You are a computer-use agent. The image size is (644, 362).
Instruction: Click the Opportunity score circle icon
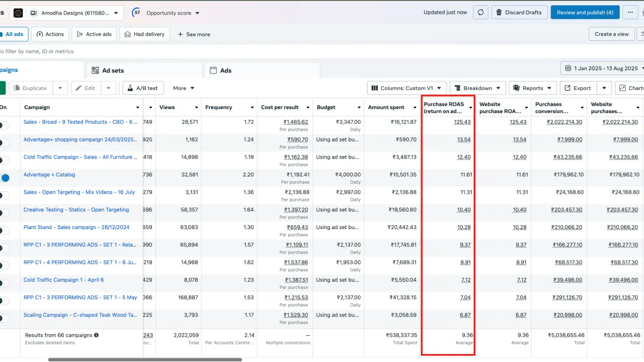137,12
